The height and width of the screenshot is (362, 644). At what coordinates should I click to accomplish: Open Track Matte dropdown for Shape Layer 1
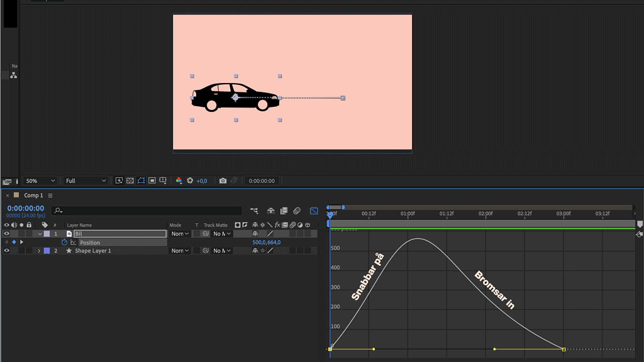pos(222,250)
